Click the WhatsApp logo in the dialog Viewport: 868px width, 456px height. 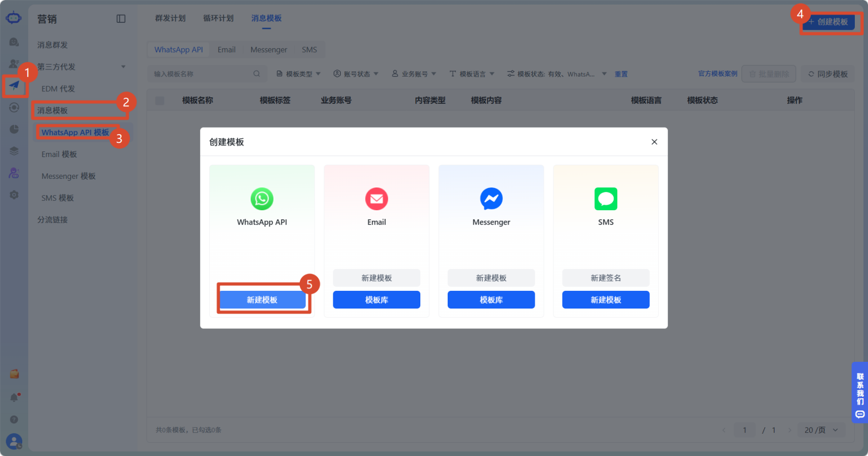(x=262, y=199)
